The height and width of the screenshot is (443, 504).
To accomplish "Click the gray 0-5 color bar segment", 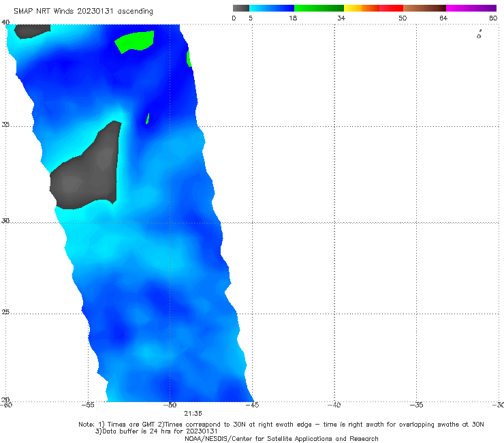I will click(241, 8).
